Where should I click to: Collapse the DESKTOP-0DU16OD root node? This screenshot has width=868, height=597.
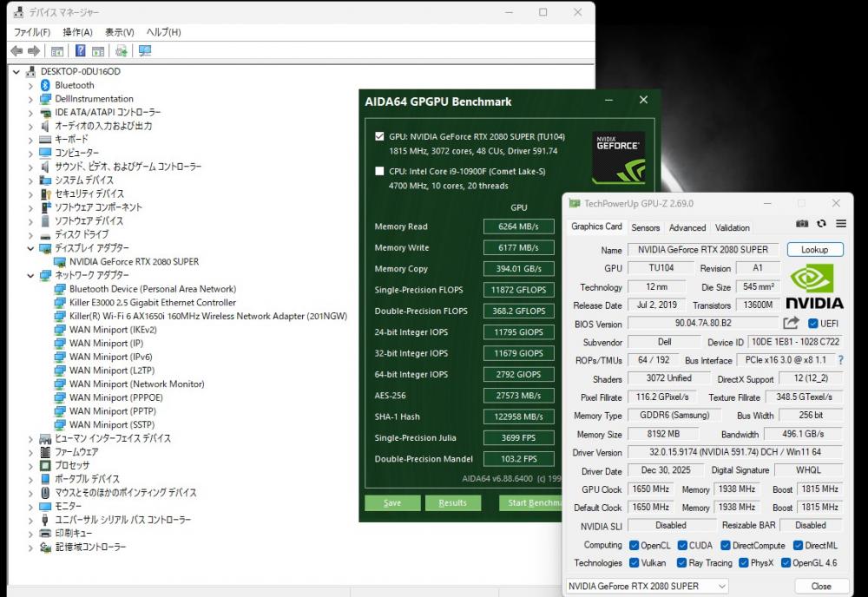16,72
